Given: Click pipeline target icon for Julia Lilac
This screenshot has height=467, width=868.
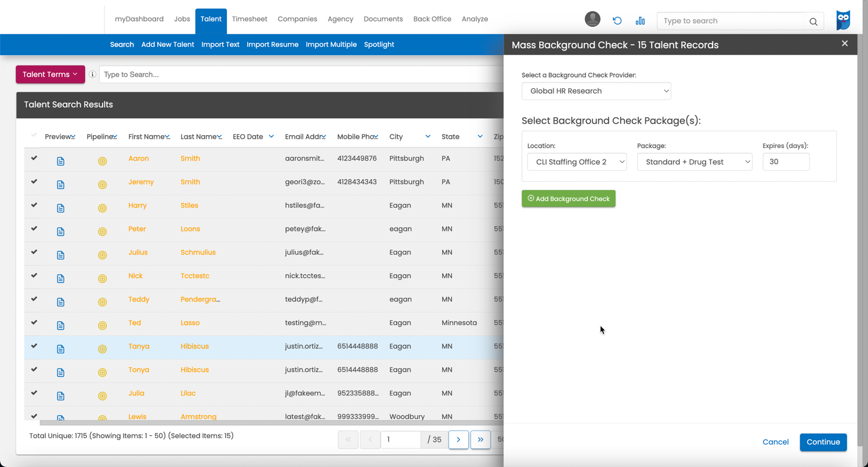Looking at the screenshot, I should pyautogui.click(x=102, y=396).
